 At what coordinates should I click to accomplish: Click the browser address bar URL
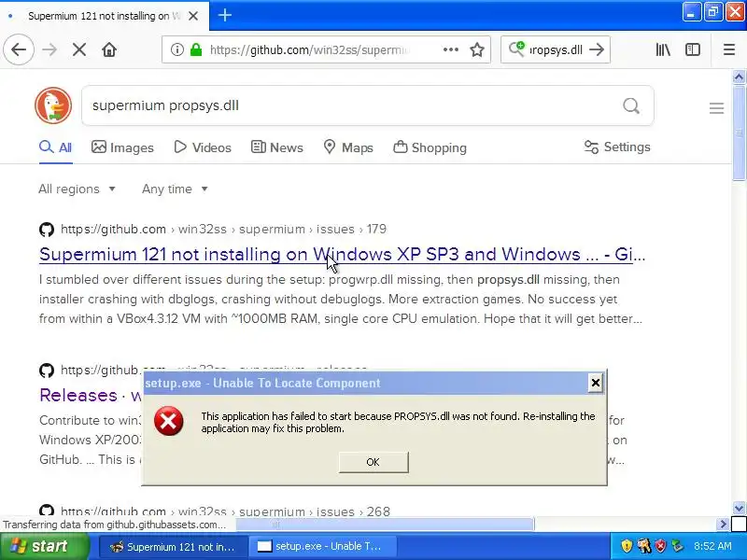[x=310, y=49]
